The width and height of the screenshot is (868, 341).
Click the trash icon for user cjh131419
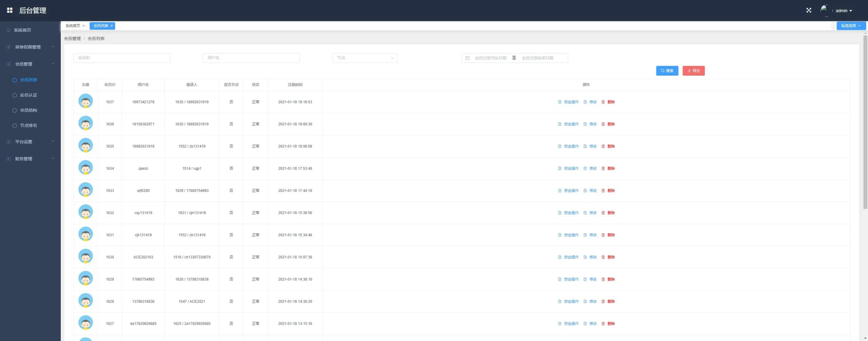(x=603, y=235)
